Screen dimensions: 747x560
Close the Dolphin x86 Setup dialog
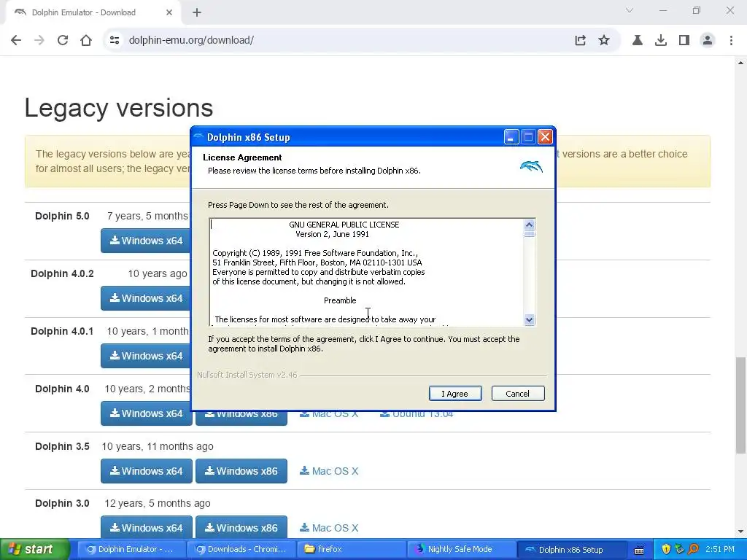coord(545,137)
